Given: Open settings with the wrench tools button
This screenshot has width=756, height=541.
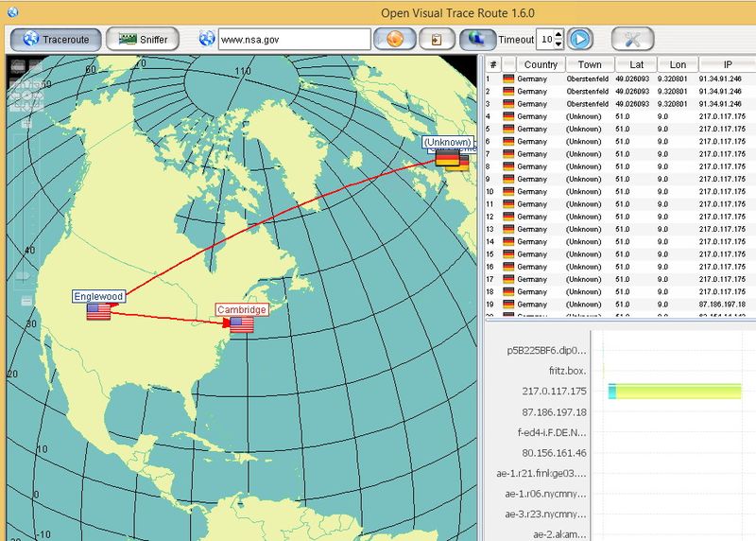Looking at the screenshot, I should [632, 39].
